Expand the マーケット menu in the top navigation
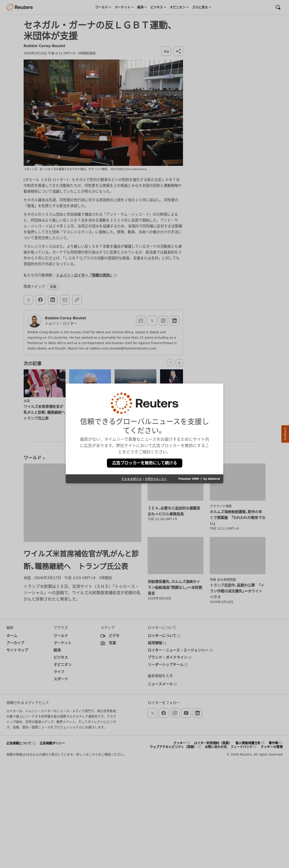289x868 pixels. tap(124, 7)
